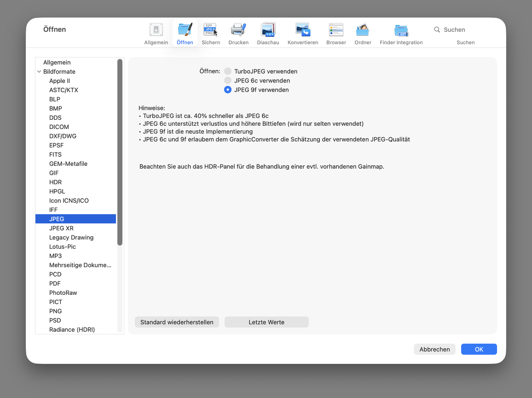This screenshot has height=398, width=532.
Task: Open the Konvertieren preferences icon
Action: 302,30
